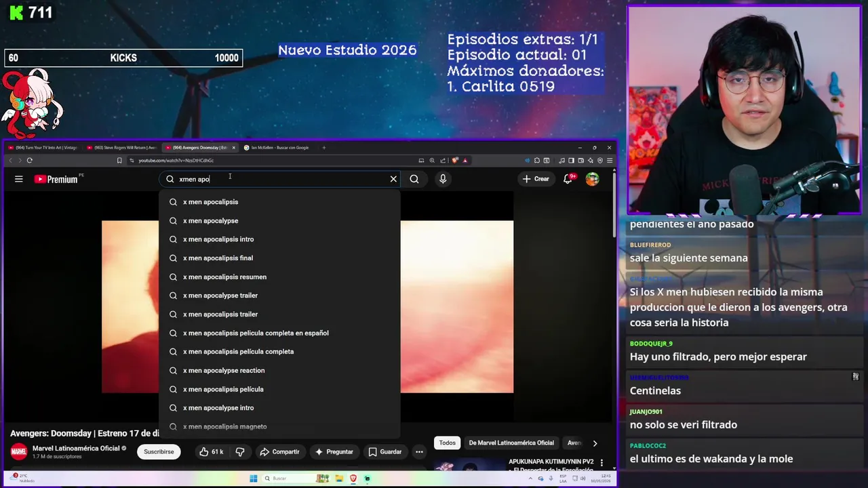Select the Todos filter chip
868x488 pixels.
448,443
